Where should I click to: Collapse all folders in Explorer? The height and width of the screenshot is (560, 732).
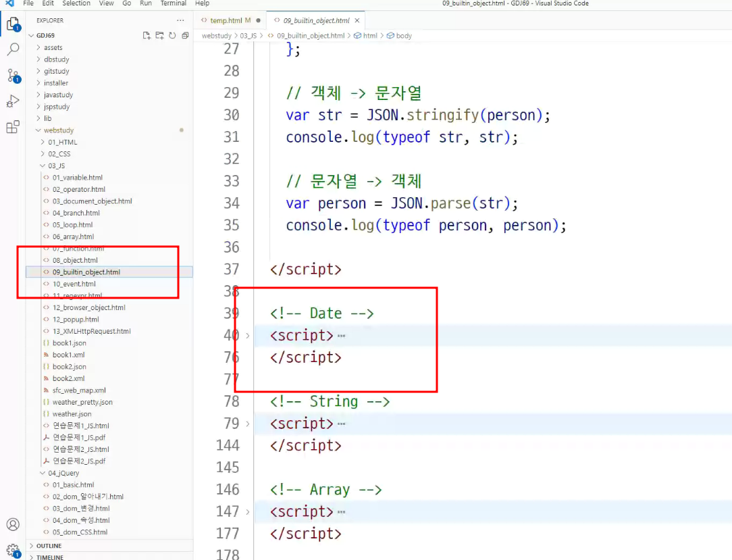click(185, 36)
